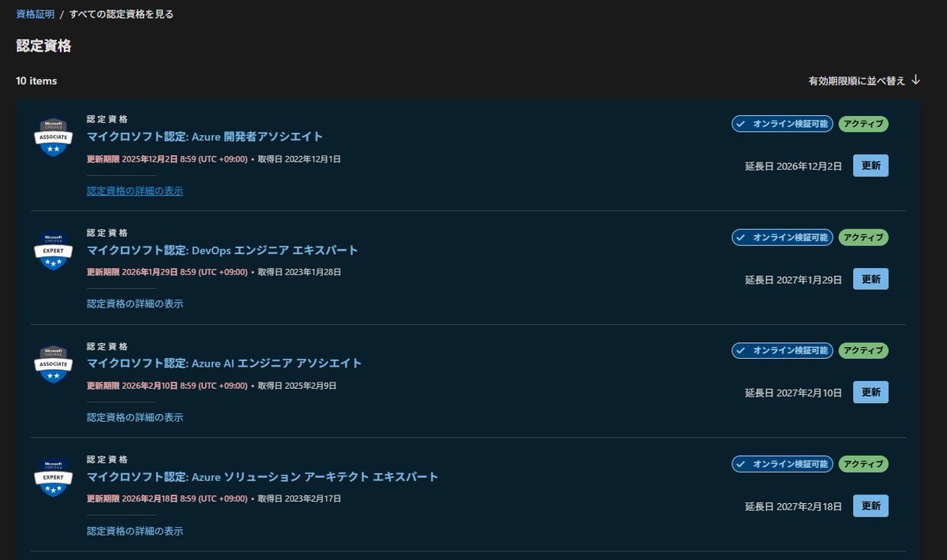Viewport: 947px width, 560px height.
Task: Select すべての認定資格を見る breadcrumb text
Action: 122,14
